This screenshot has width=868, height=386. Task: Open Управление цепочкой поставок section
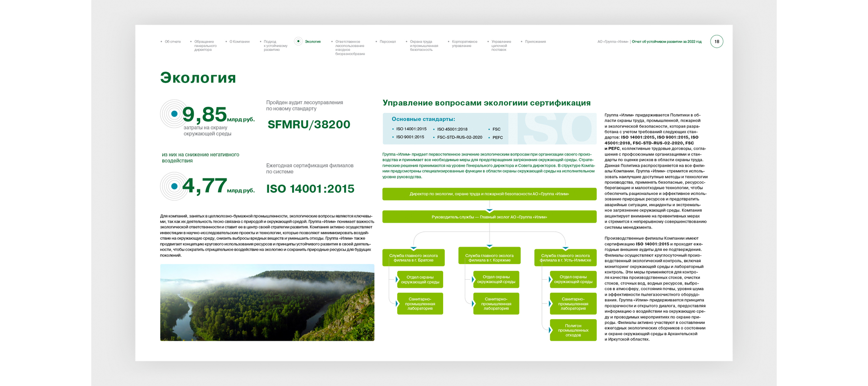501,46
